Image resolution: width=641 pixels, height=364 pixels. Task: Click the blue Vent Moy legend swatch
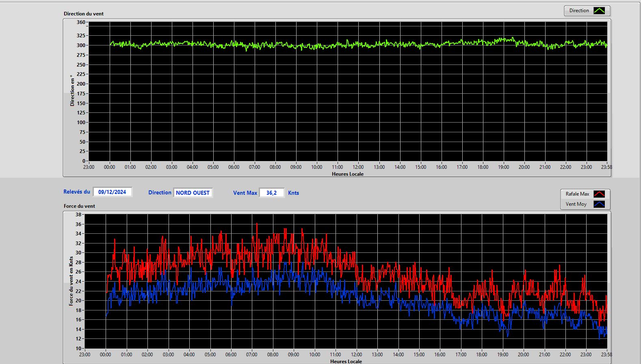pyautogui.click(x=599, y=204)
